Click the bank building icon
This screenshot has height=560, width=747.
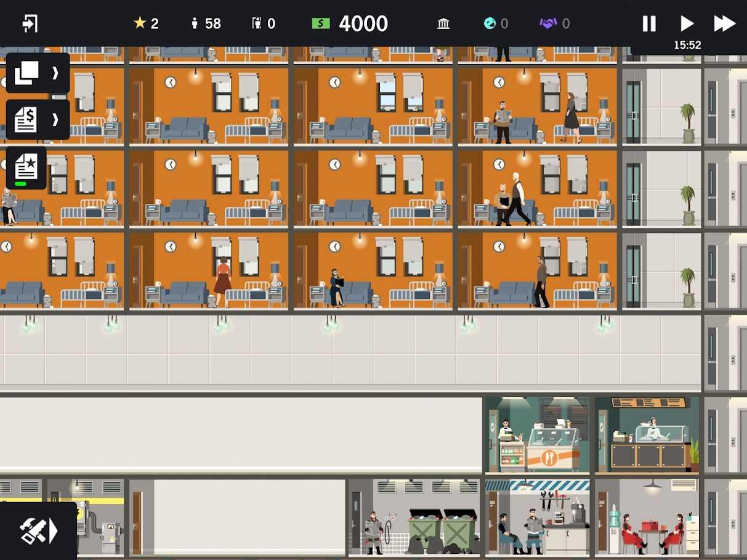(x=443, y=23)
